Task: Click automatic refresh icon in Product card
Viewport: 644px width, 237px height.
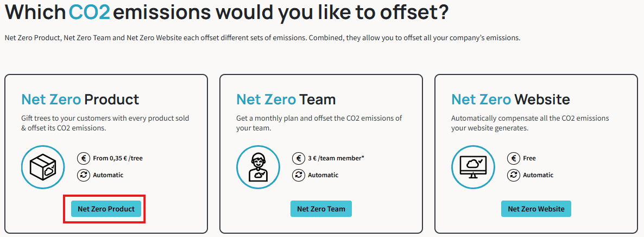Action: 84,175
